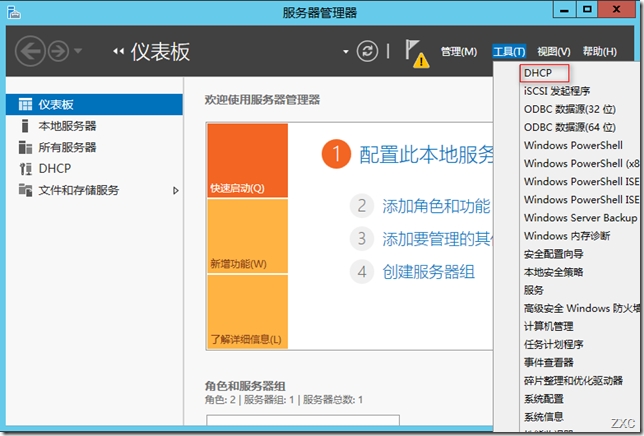Click the forward navigation arrow

click(x=58, y=51)
